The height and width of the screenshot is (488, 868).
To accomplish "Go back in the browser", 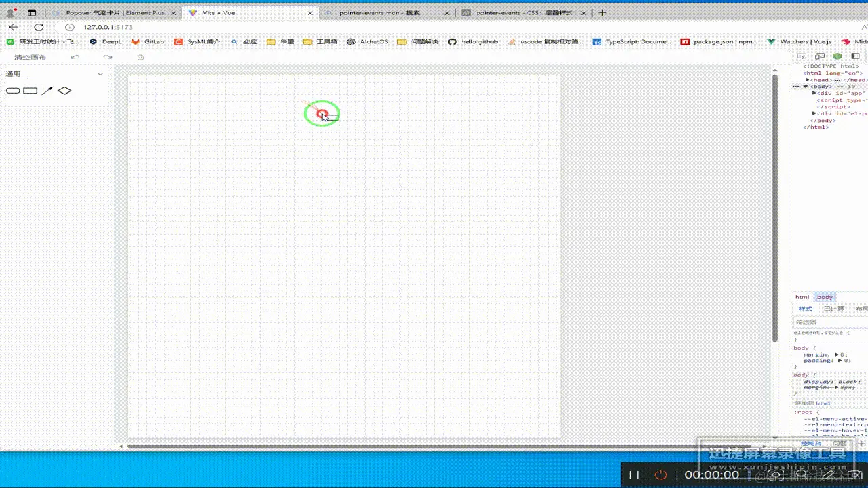I will coord(14,27).
